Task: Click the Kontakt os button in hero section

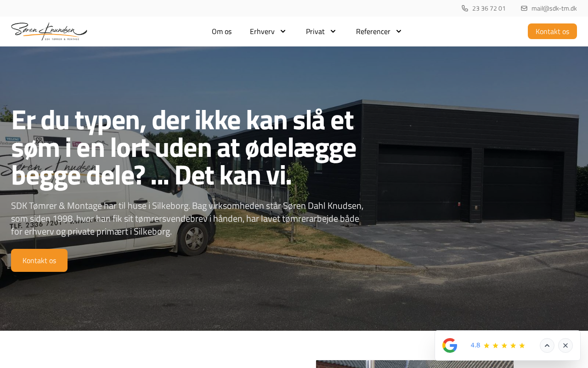Action: tap(39, 260)
